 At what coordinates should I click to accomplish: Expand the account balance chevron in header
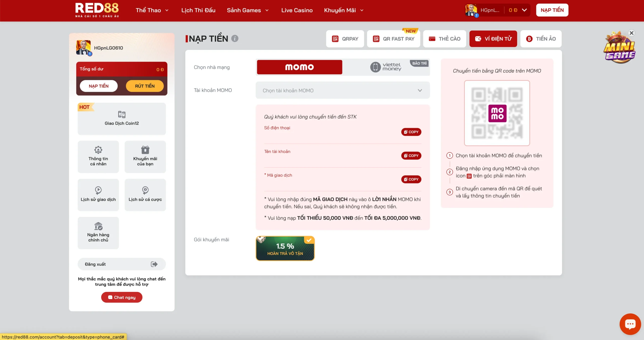(x=524, y=10)
